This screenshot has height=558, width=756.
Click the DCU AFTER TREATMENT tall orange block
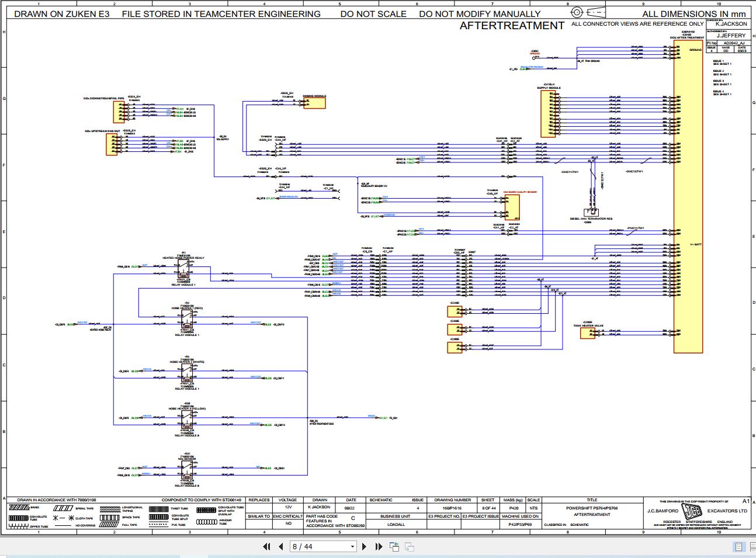688,196
